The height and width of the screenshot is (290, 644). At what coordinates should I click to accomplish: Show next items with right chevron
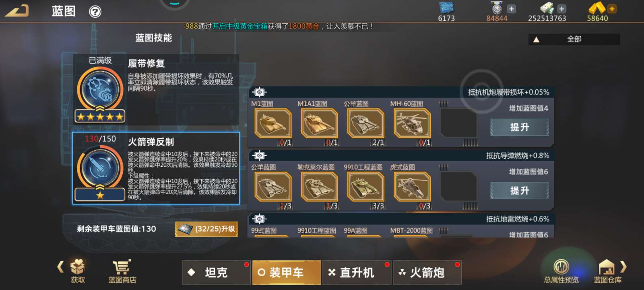623,267
